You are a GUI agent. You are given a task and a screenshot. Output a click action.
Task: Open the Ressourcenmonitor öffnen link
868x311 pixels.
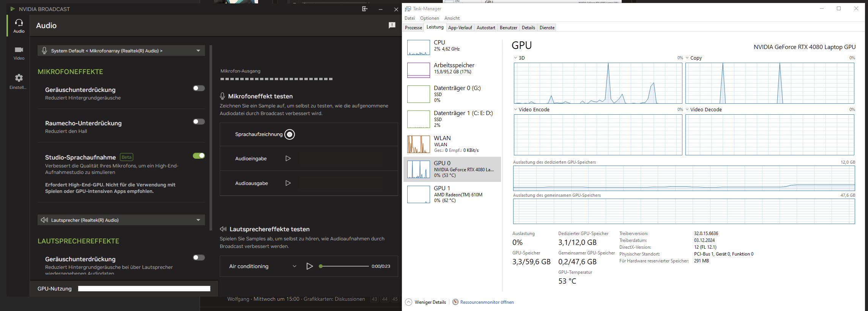pos(487,302)
